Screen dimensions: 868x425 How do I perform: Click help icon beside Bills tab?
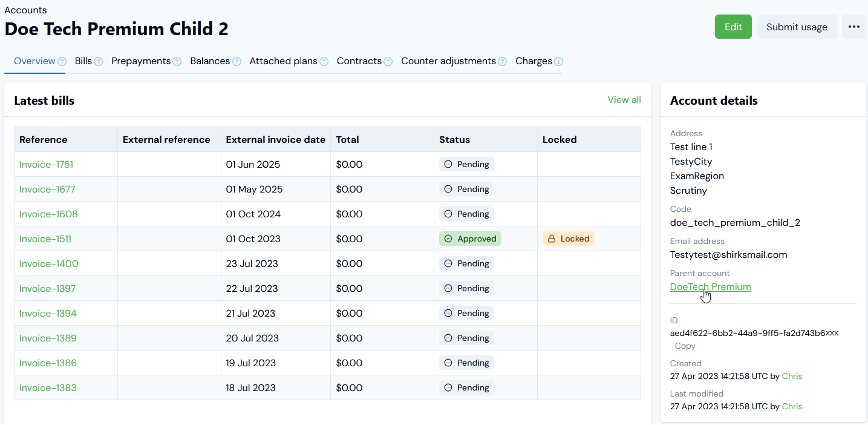[x=98, y=61]
